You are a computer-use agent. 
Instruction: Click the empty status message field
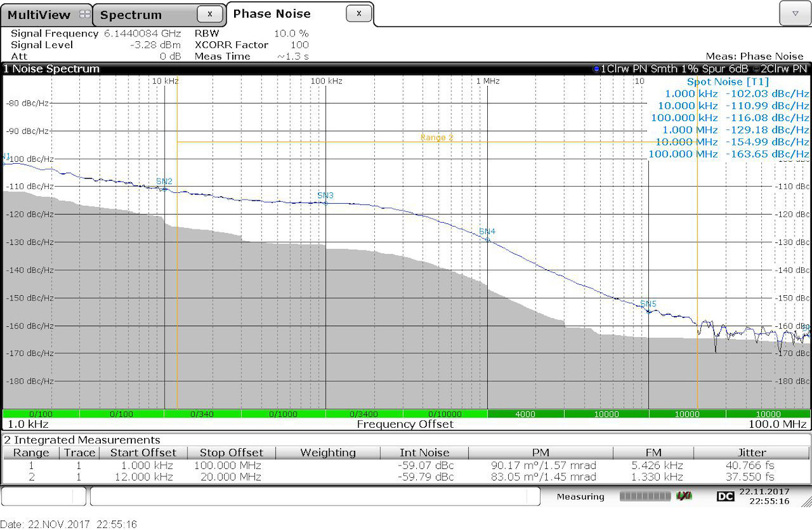[x=315, y=497]
